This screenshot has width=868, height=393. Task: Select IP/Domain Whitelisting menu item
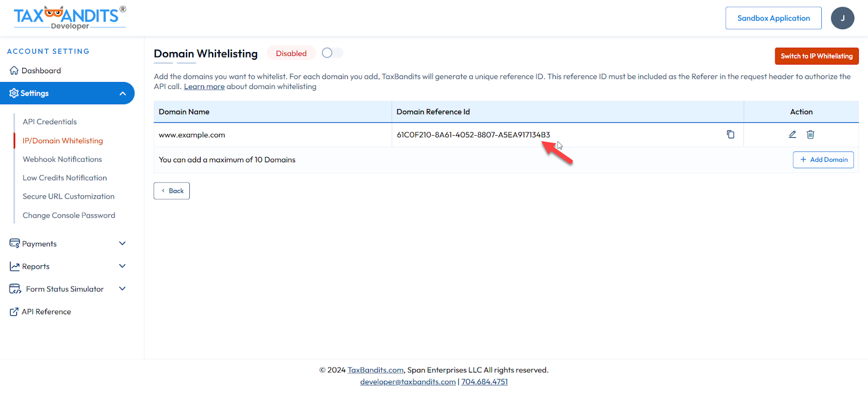(x=63, y=141)
